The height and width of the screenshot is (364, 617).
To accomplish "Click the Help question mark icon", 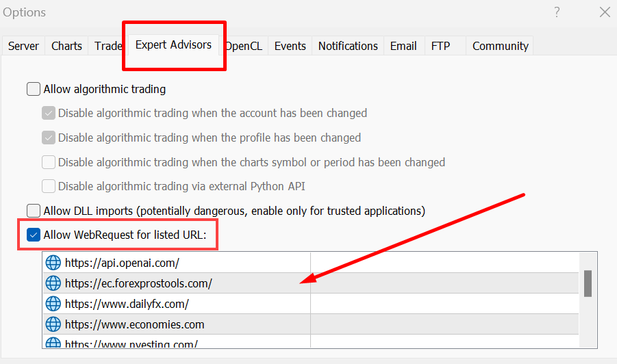I will pos(557,12).
